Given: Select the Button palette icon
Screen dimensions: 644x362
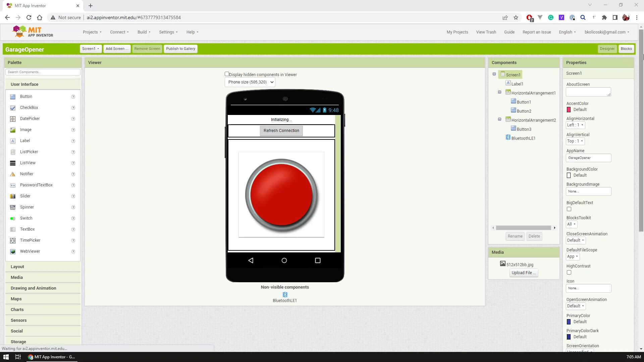Looking at the screenshot, I should (13, 97).
